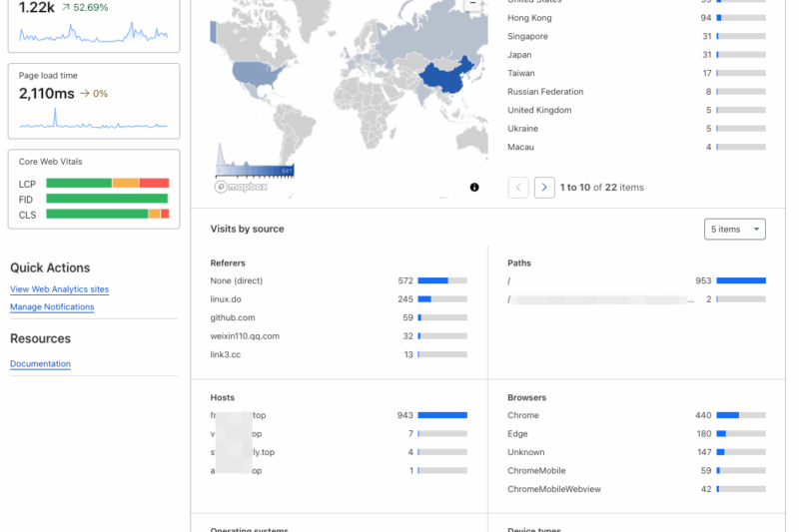Open the Documentation link
Image resolution: width=799 pixels, height=532 pixels.
point(40,364)
